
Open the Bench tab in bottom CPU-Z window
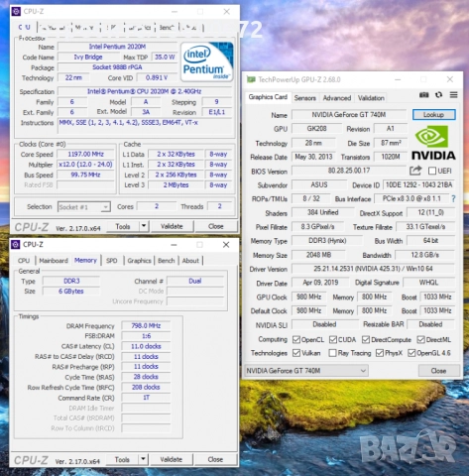point(166,261)
